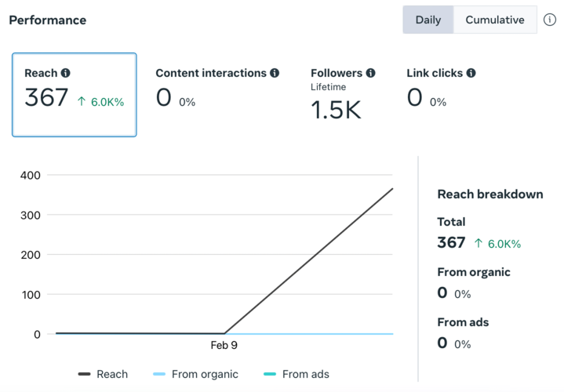Click From ads value in Reach breakdown
The image size is (564, 392).
click(x=442, y=343)
